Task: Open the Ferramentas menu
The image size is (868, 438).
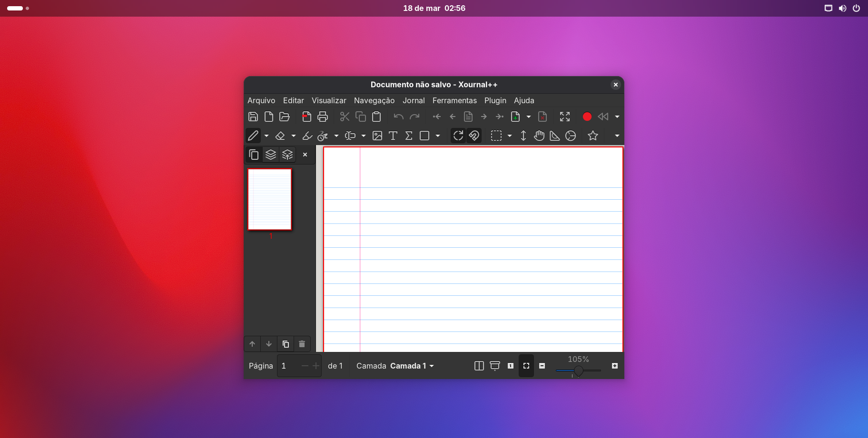Action: pyautogui.click(x=454, y=100)
